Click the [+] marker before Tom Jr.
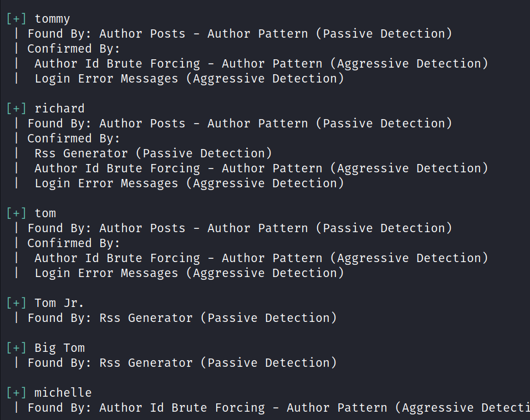The width and height of the screenshot is (530, 420). coord(16,303)
